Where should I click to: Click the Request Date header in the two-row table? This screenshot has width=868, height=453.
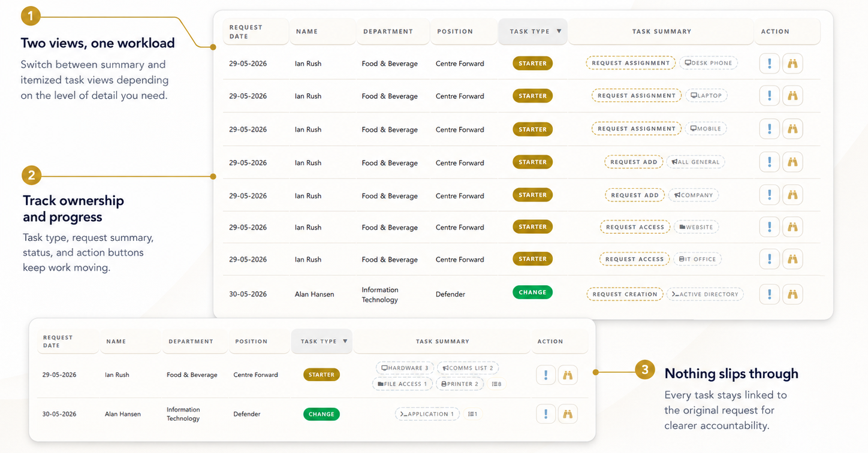coord(68,342)
